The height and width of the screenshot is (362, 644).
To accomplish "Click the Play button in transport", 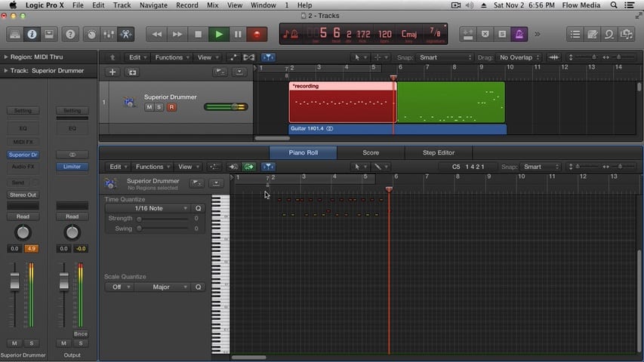I will pyautogui.click(x=219, y=34).
